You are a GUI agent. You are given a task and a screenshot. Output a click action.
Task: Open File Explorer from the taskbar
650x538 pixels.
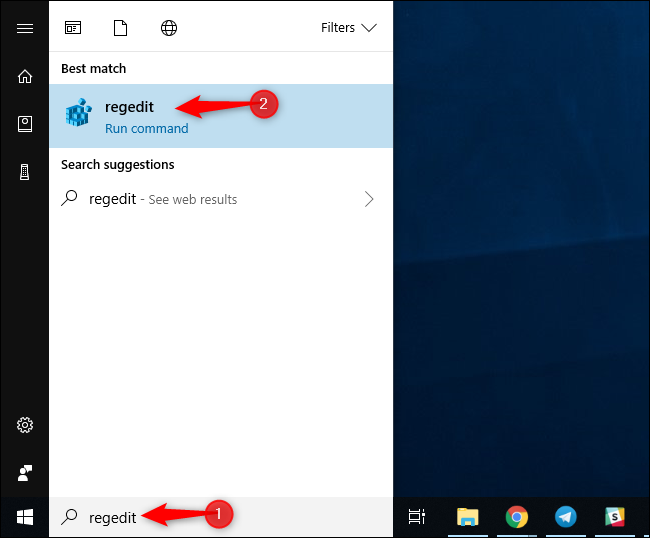pyautogui.click(x=468, y=517)
